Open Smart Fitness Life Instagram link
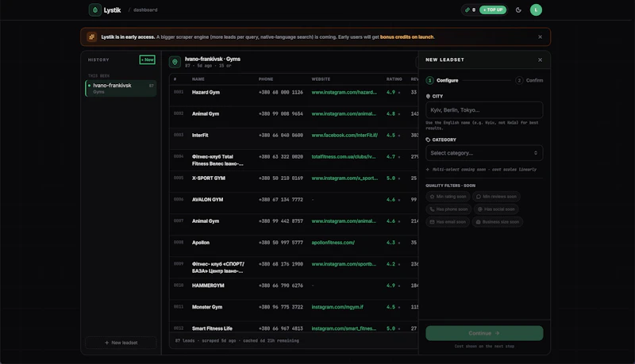The image size is (635, 364). point(344,328)
